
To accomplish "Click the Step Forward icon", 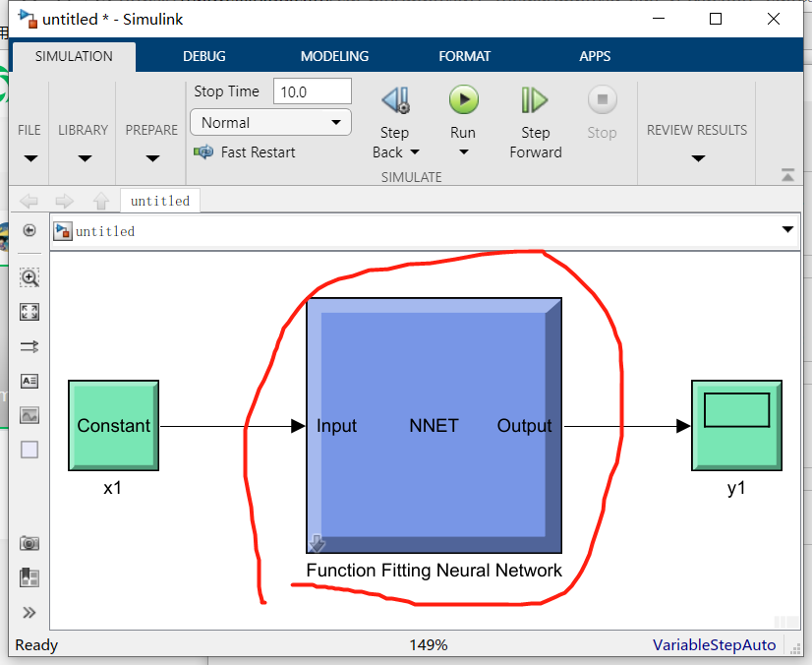I will click(x=534, y=99).
